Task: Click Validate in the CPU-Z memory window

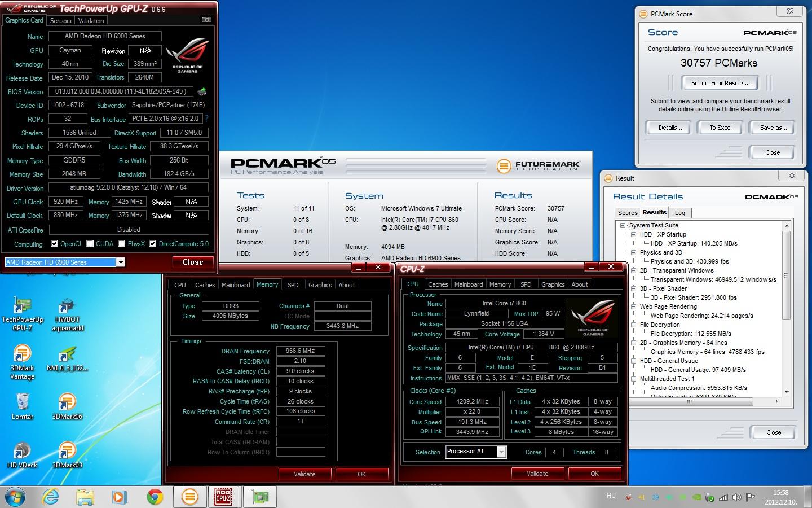Action: click(304, 474)
